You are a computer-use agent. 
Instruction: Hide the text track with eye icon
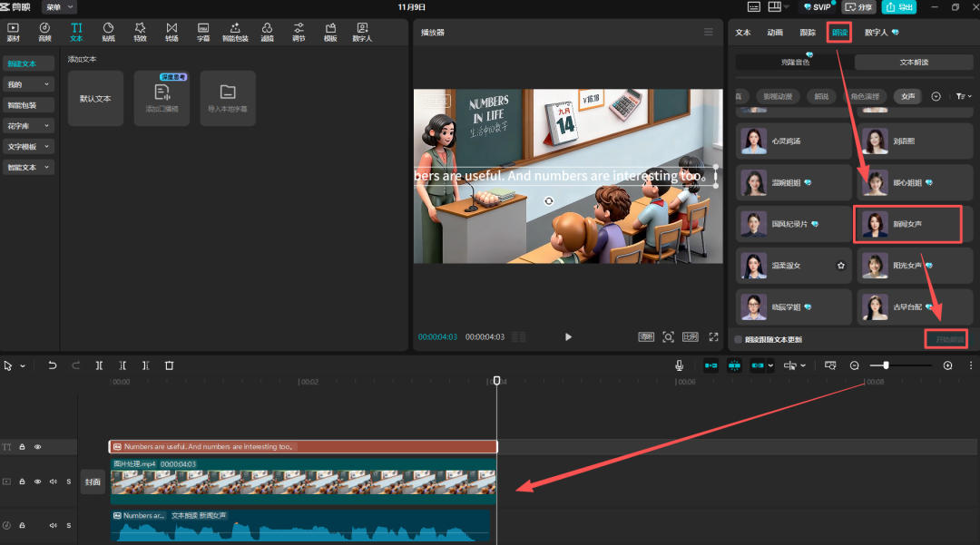pyautogui.click(x=38, y=447)
